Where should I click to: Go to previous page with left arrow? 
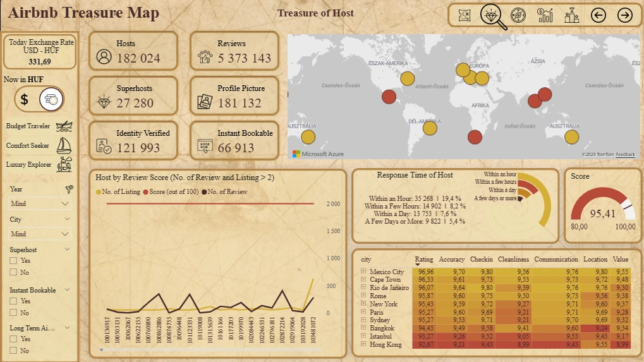tap(598, 15)
